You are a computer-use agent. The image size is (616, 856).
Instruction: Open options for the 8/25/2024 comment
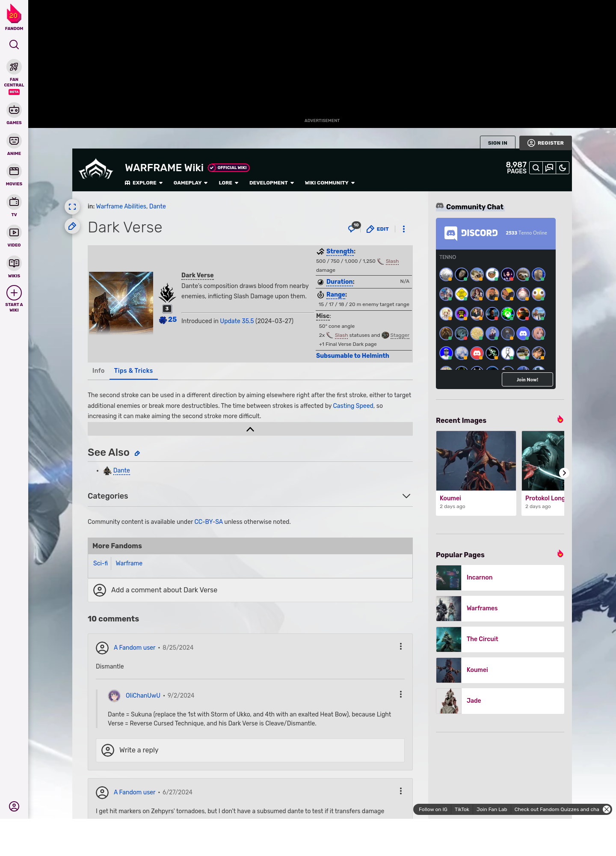pos(401,646)
